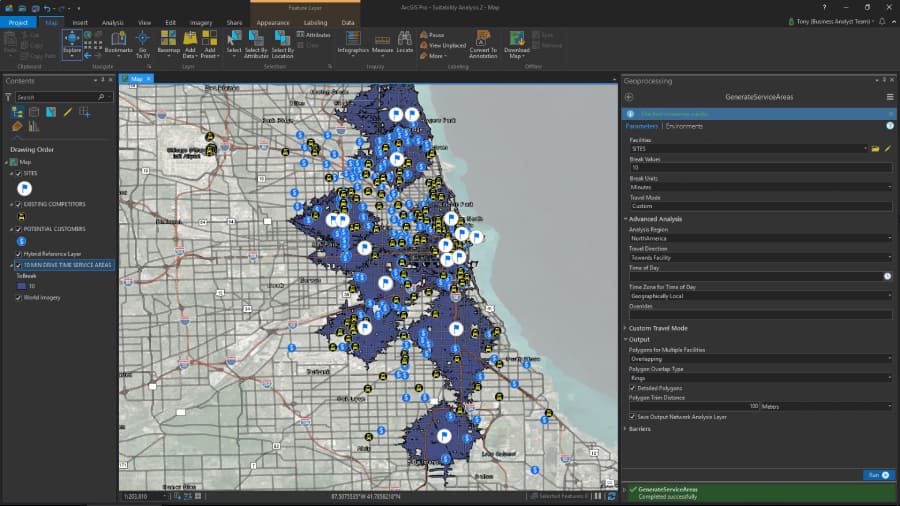Screen dimensions: 900x506
Task: Click the drive time symbol swatch
Action: click(22, 285)
